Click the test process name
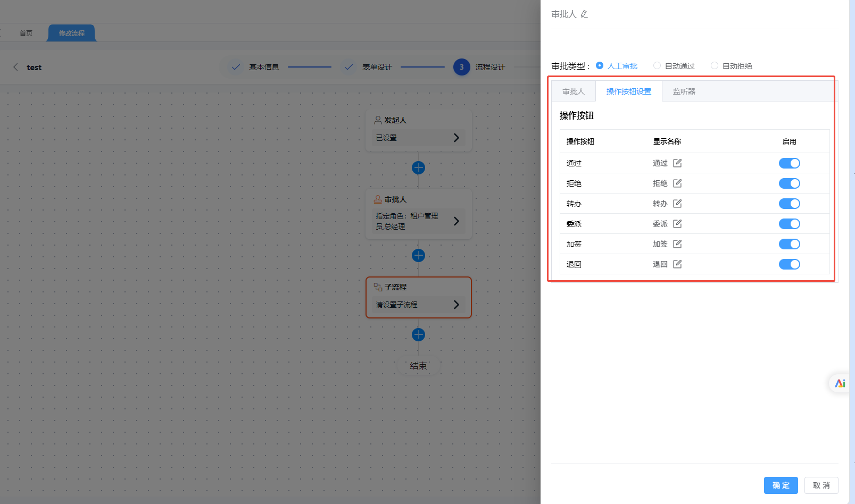This screenshot has height=504, width=855. click(34, 68)
